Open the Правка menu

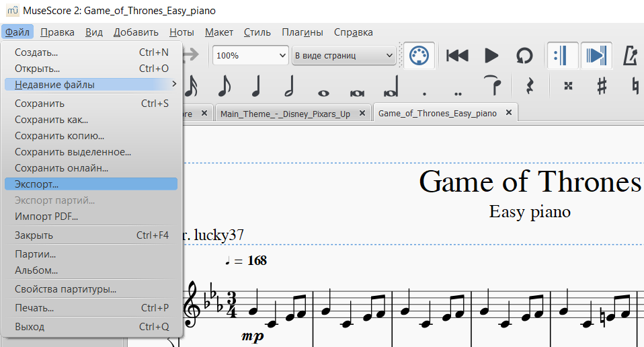tap(58, 32)
